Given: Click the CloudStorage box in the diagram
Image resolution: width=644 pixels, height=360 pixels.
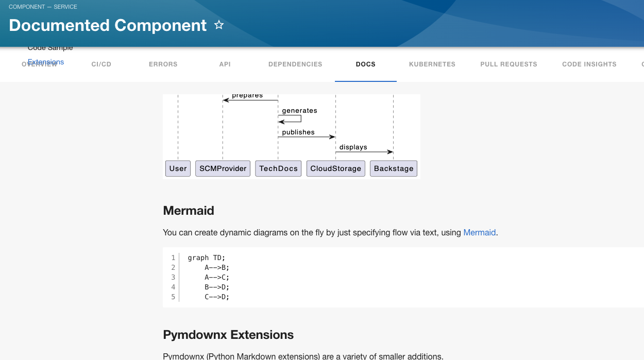Looking at the screenshot, I should (x=335, y=168).
